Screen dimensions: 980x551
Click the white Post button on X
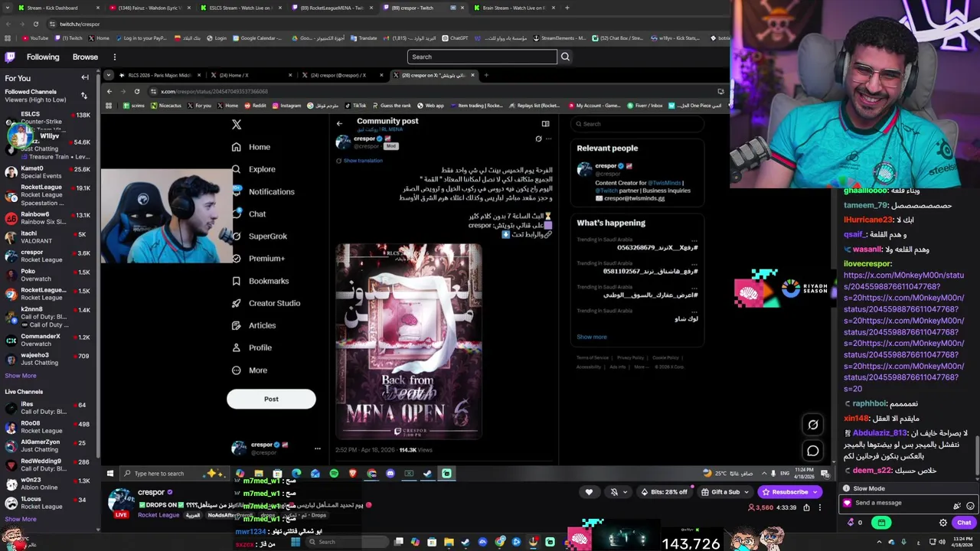[271, 399]
